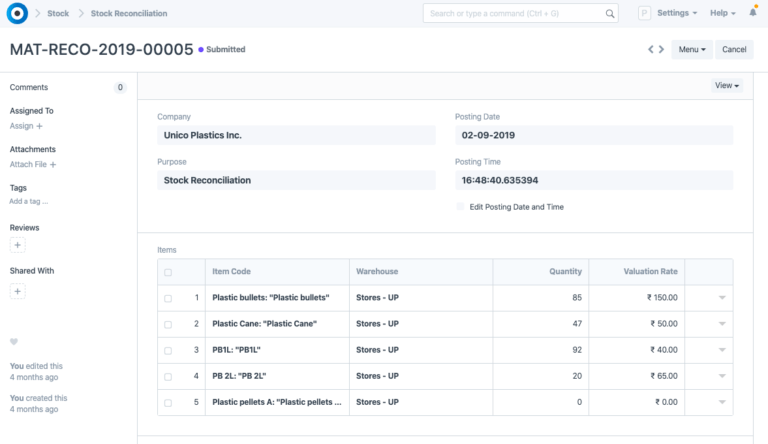
Task: Click the next document arrow icon
Action: tap(661, 49)
